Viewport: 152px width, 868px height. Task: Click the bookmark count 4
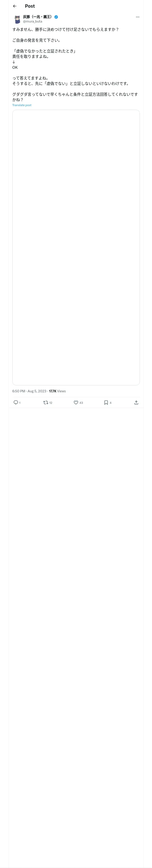tap(111, 403)
